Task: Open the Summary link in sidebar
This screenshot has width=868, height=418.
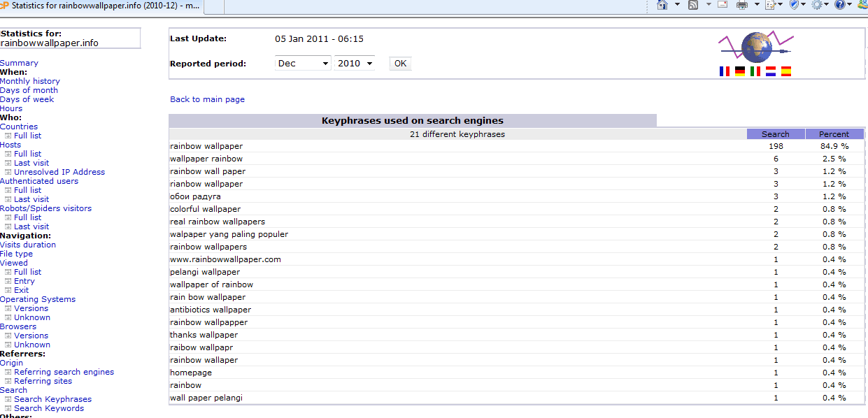Action: tap(19, 63)
